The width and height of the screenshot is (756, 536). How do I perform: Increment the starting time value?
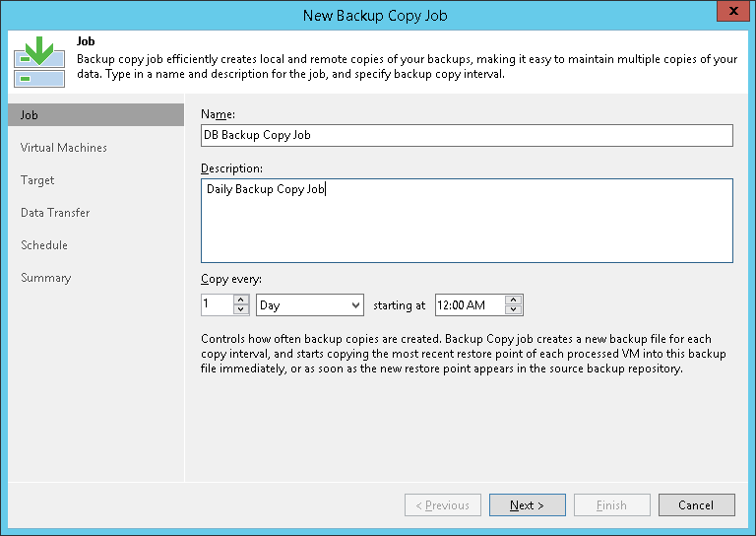(513, 301)
